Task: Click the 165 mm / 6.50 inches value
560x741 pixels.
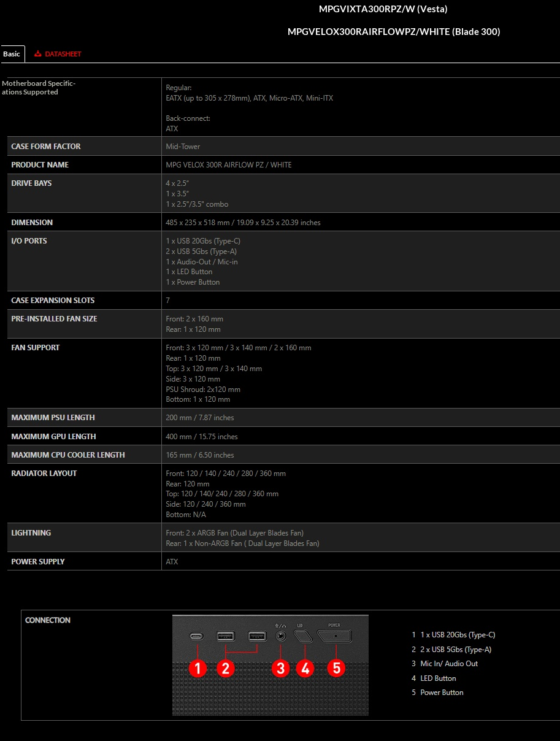Action: (x=200, y=455)
